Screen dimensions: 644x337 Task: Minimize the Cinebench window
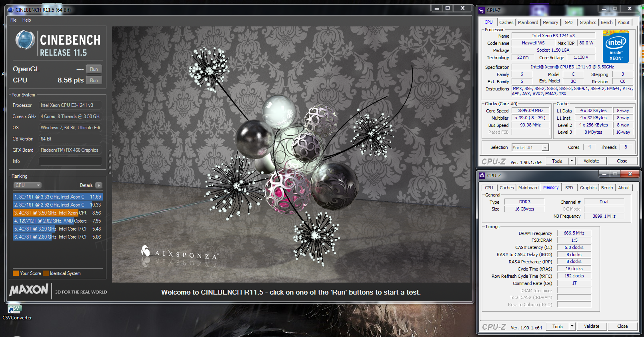[x=436, y=8]
